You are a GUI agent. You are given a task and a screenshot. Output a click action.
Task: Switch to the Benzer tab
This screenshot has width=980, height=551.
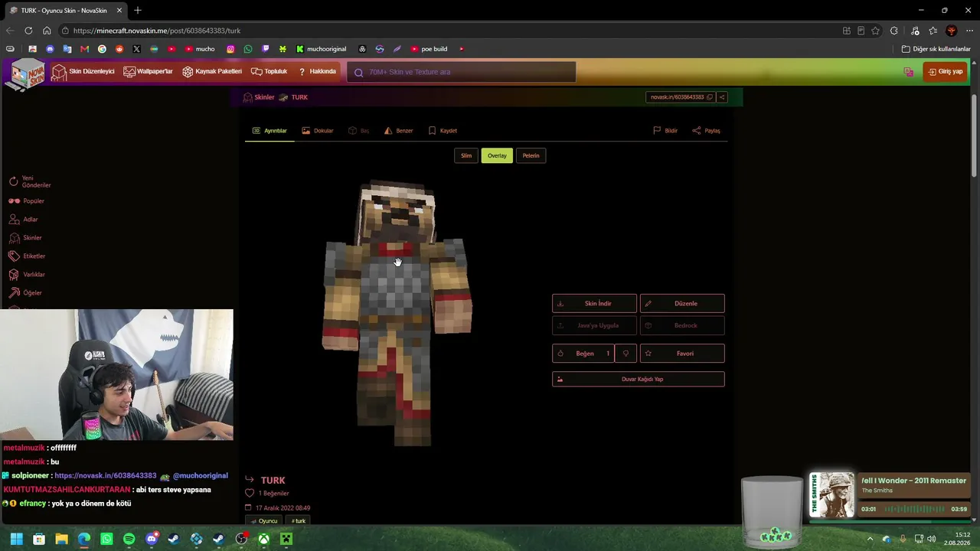[399, 131]
